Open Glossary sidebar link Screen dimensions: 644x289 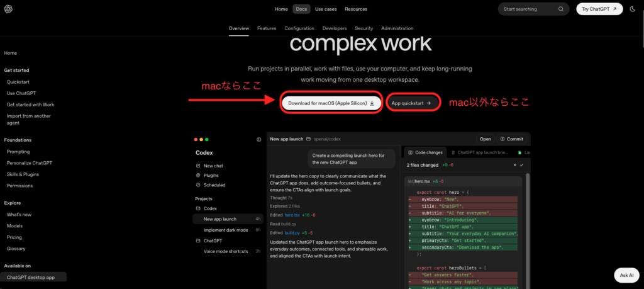(x=16, y=248)
